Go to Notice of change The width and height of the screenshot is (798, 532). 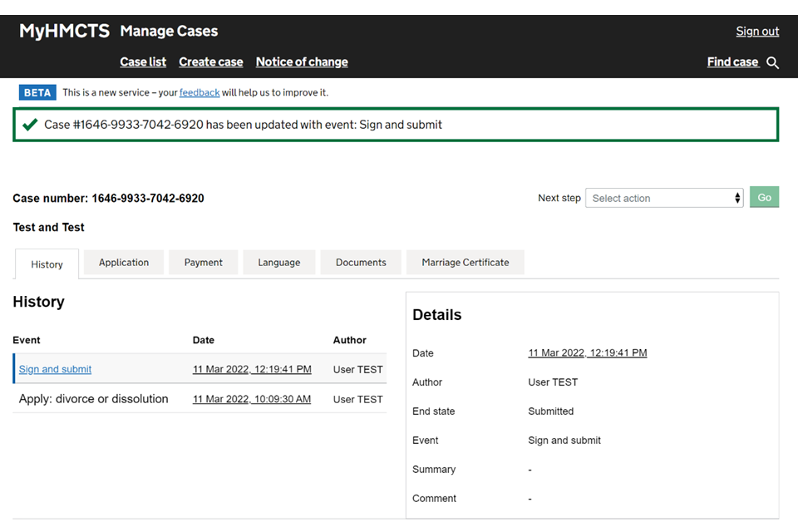pyautogui.click(x=302, y=62)
